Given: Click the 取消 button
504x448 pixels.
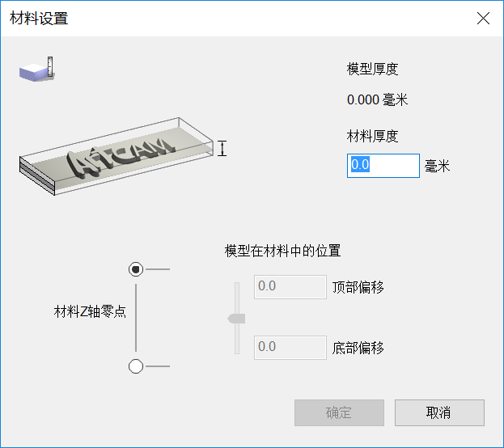Looking at the screenshot, I should (439, 412).
